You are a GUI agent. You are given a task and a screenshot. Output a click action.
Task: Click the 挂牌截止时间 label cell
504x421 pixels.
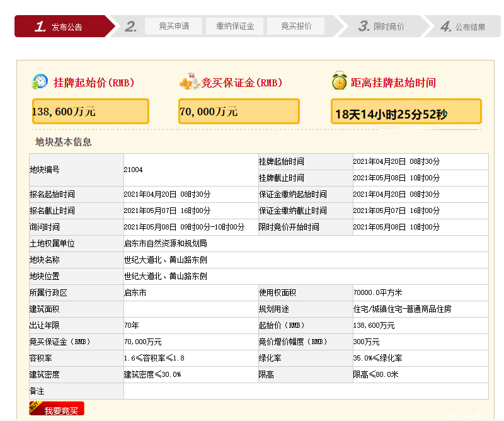[306, 178]
